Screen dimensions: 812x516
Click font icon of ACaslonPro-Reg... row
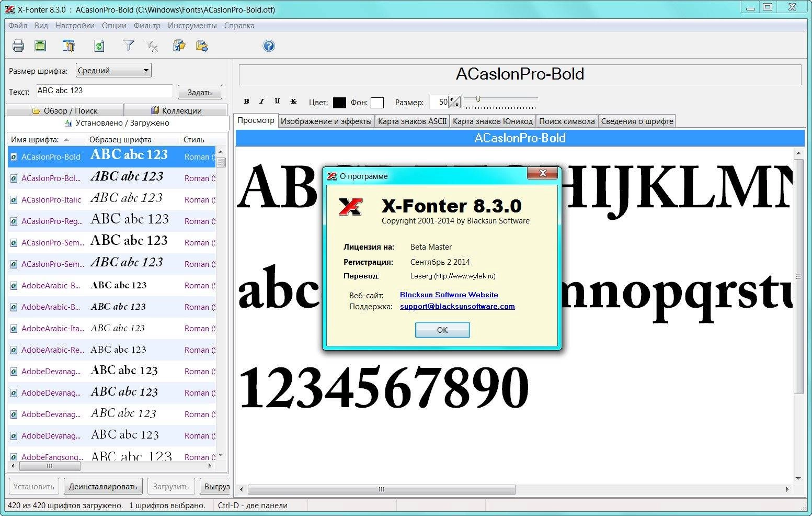(x=14, y=221)
